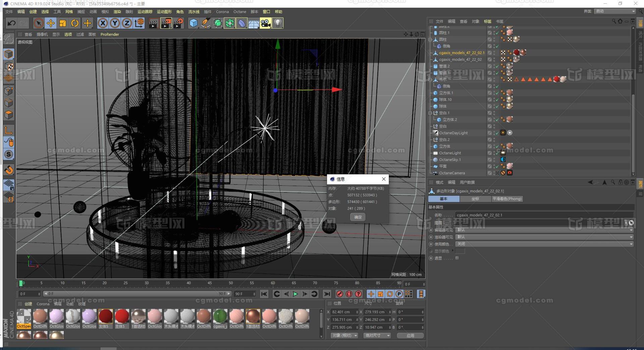Toggle the Autokeying red button
Image resolution: width=644 pixels, height=350 pixels.
(x=349, y=294)
